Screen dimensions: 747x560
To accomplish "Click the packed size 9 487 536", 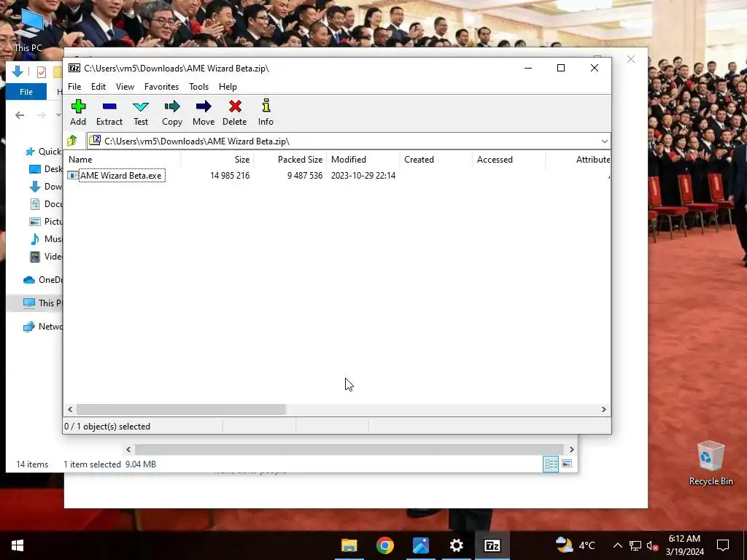I will tap(305, 175).
